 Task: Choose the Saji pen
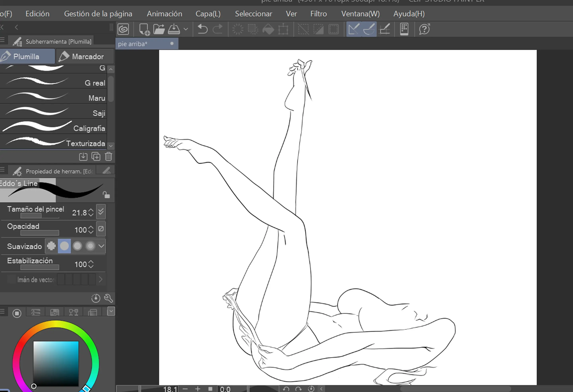53,111
